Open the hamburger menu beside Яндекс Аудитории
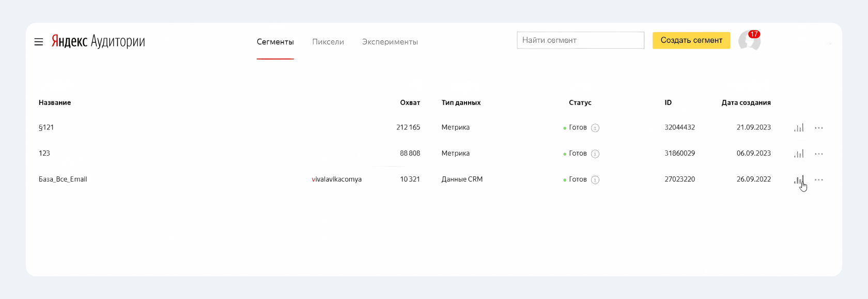This screenshot has height=299, width=868. [39, 42]
